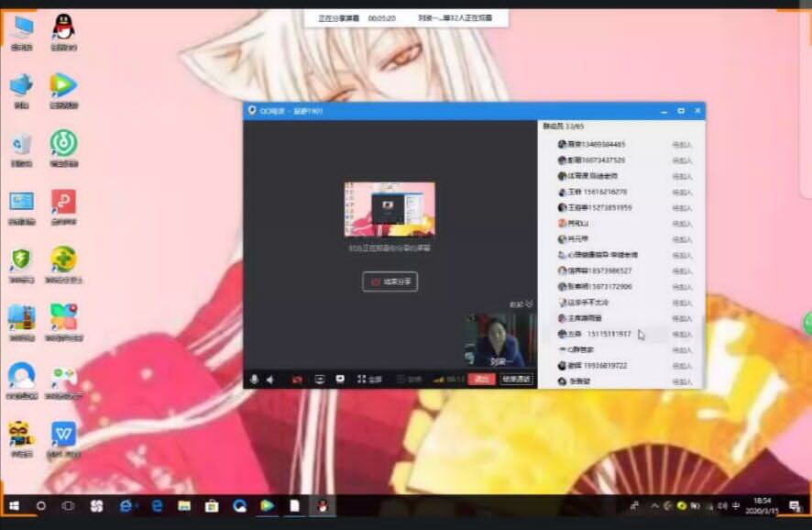Open the QQ penguin desktop shortcut
The width and height of the screenshot is (812, 530).
tap(64, 32)
